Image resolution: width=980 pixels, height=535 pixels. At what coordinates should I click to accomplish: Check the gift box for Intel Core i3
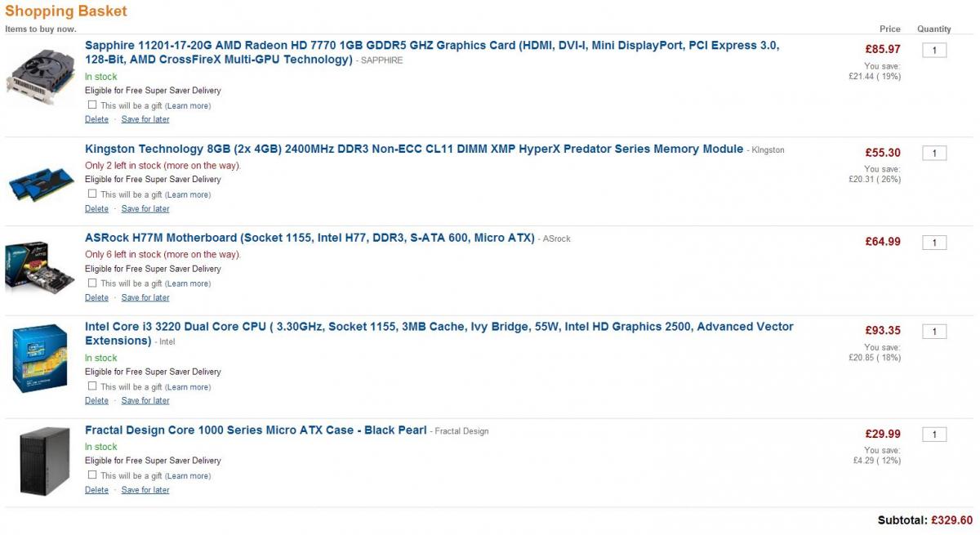(x=92, y=386)
